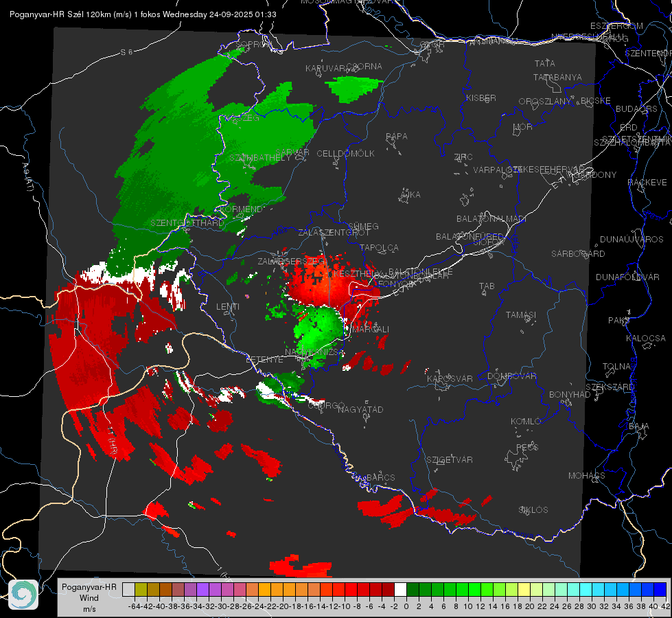Click the LETENYE town label

264,360
